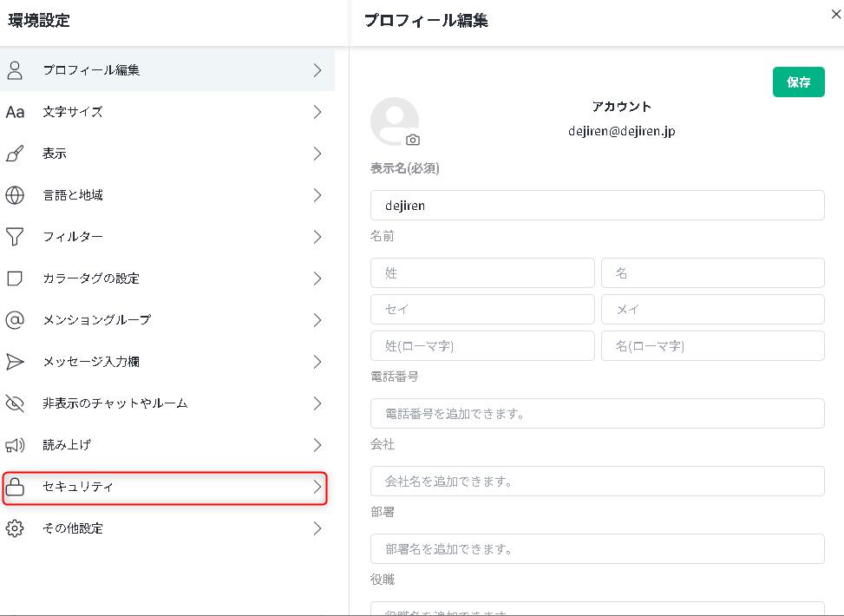844x616 pixels.
Task: Click the crossed-eye hidden chats icon
Action: pyautogui.click(x=15, y=403)
